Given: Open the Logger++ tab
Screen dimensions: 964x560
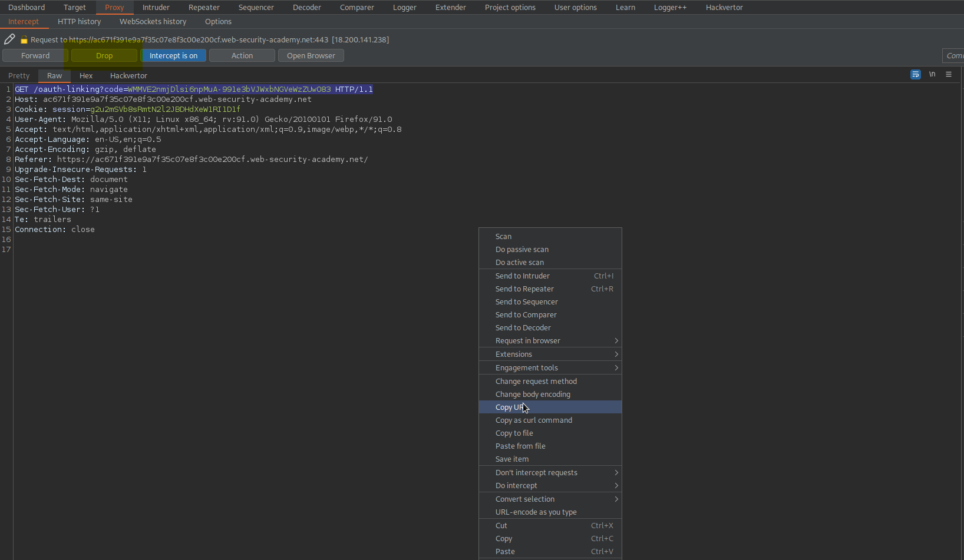Looking at the screenshot, I should (x=671, y=7).
